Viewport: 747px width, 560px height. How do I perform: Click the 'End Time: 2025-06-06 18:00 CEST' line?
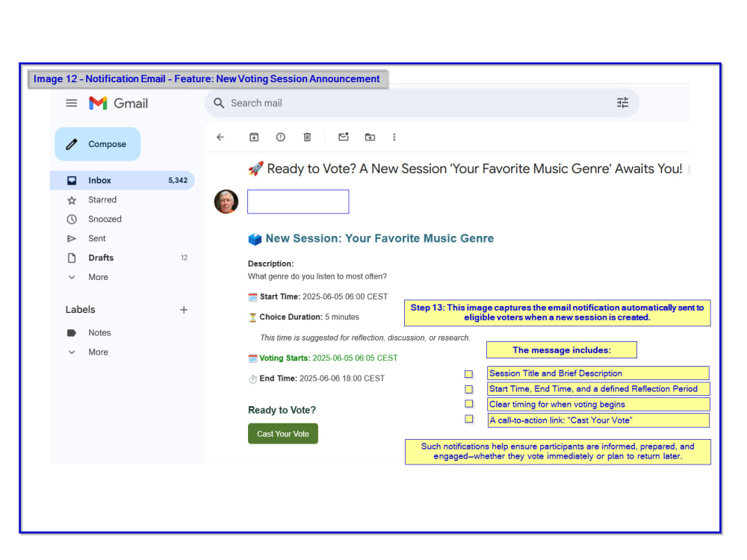pos(316,379)
